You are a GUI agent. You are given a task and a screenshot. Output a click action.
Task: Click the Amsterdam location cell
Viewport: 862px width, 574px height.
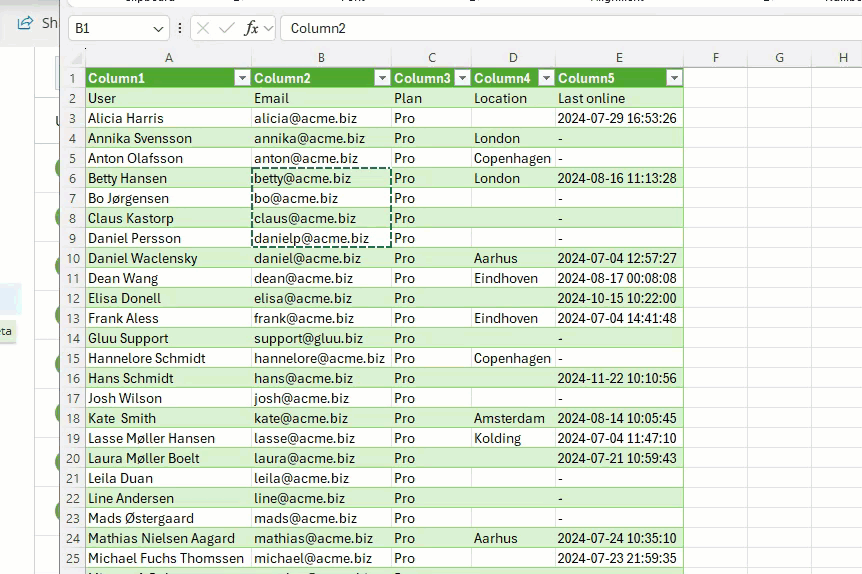tap(512, 418)
